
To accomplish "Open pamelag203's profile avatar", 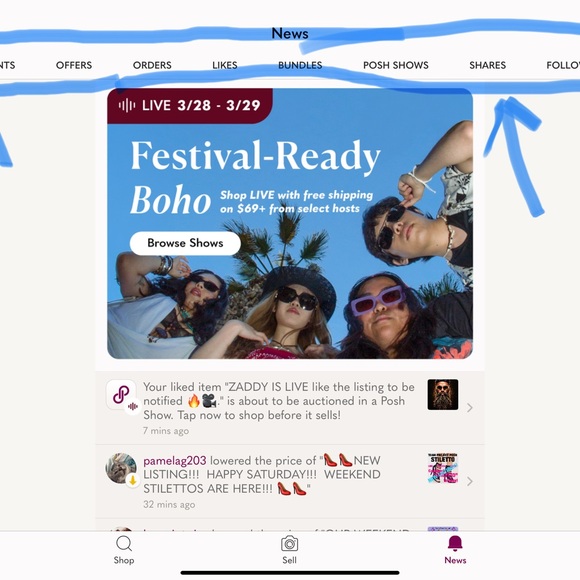I will pyautogui.click(x=121, y=468).
